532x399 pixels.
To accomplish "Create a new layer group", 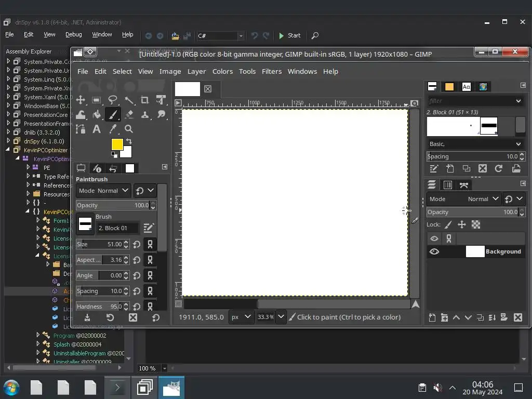I will [x=444, y=317].
